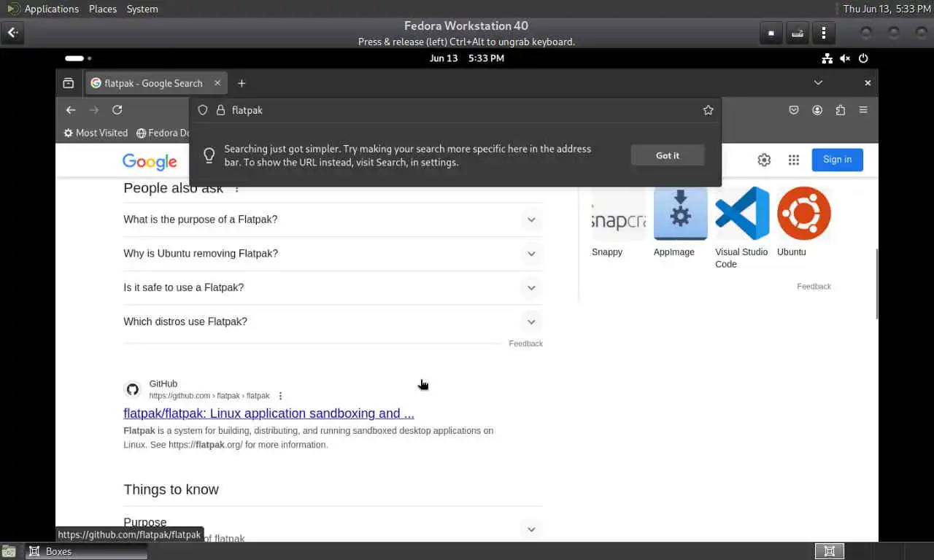Viewport: 934px width, 560px height.
Task: Open the People also ask three-dot menu
Action: pos(236,189)
